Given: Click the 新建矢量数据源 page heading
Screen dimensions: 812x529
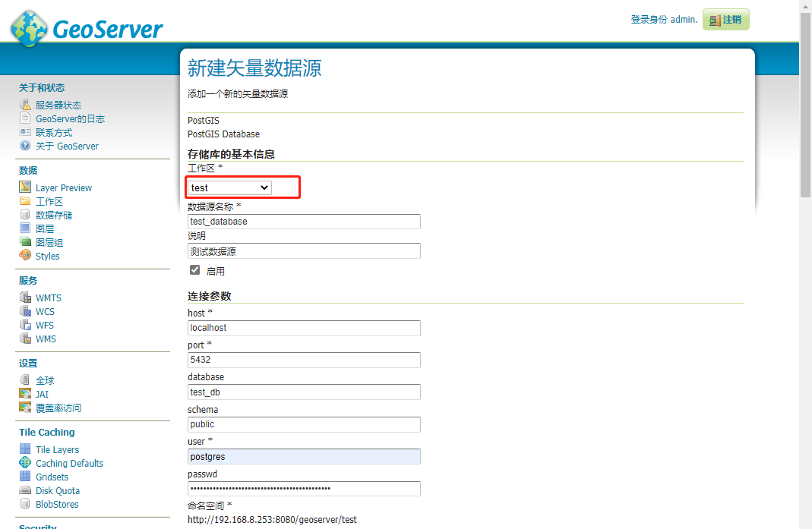Looking at the screenshot, I should tap(254, 68).
